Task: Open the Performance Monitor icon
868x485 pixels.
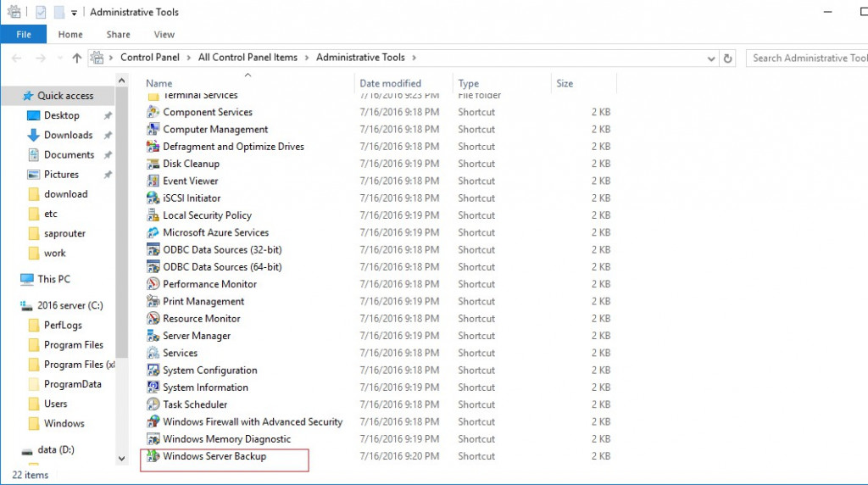Action: click(153, 283)
